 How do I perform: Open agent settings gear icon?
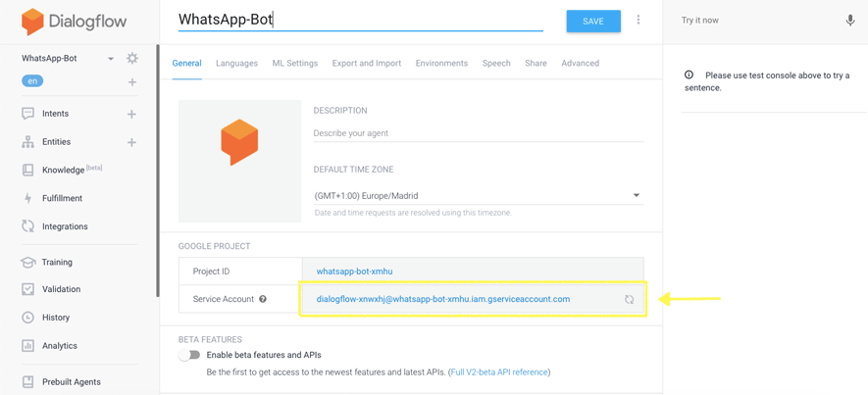coord(131,58)
